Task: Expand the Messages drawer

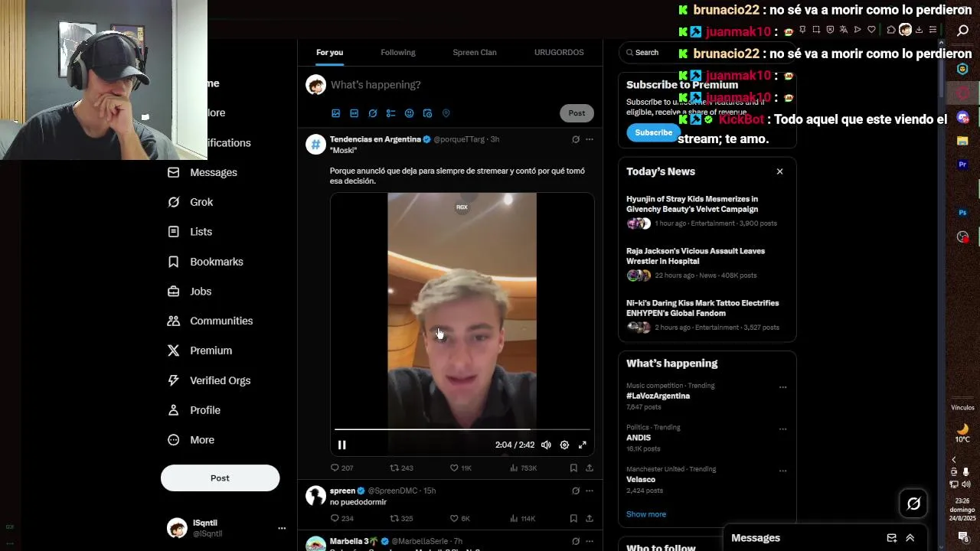Action: click(910, 538)
